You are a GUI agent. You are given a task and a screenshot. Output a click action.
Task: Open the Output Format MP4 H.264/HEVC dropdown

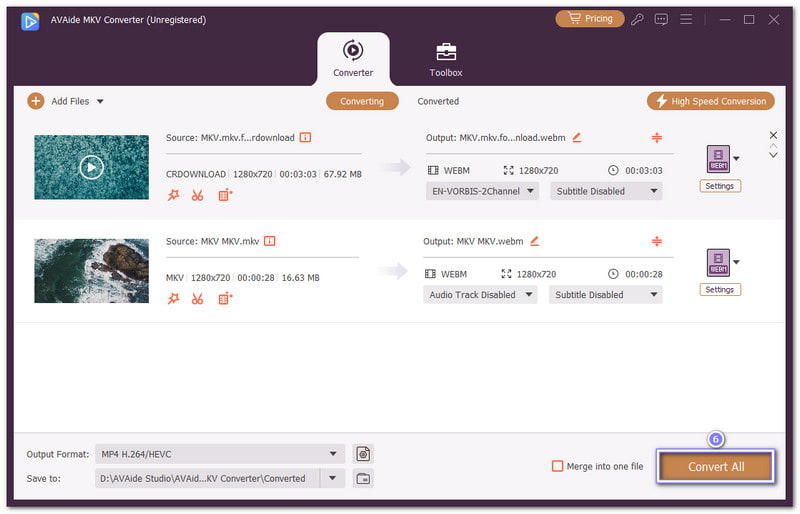(x=220, y=454)
